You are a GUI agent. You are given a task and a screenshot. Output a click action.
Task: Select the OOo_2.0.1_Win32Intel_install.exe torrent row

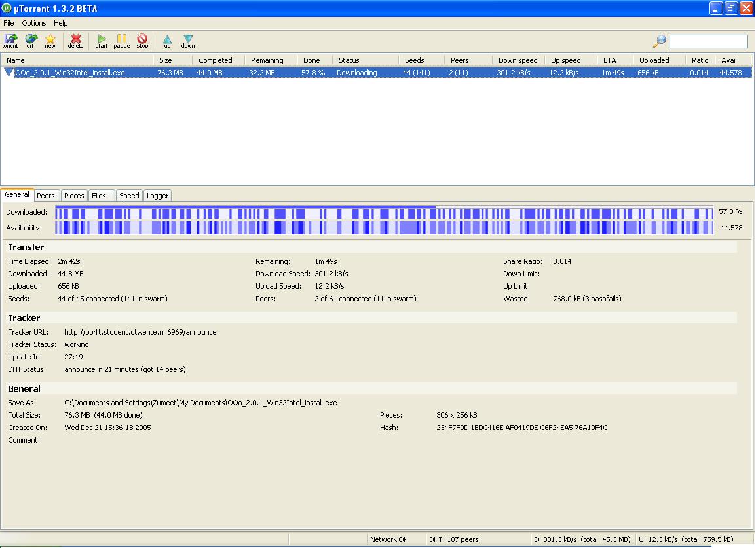click(69, 73)
